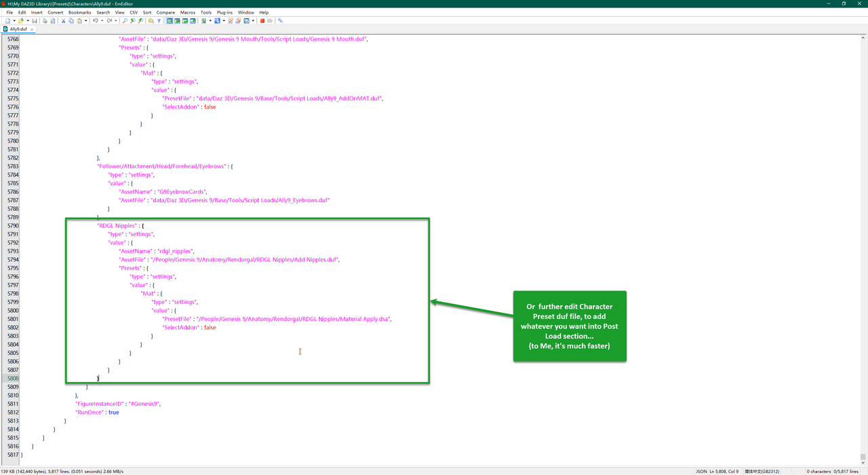The height and width of the screenshot is (475, 868).
Task: Open the File menu
Action: click(x=9, y=12)
